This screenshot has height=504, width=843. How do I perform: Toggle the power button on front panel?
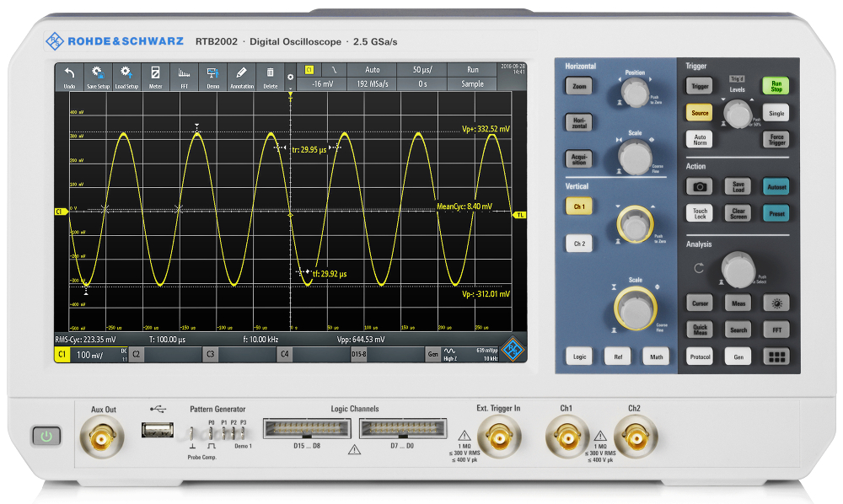[x=46, y=436]
